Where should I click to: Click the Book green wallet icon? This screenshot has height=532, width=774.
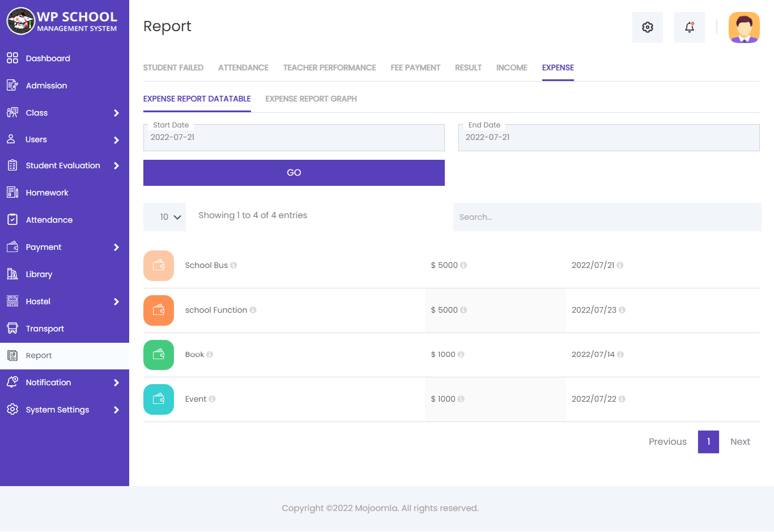[159, 355]
